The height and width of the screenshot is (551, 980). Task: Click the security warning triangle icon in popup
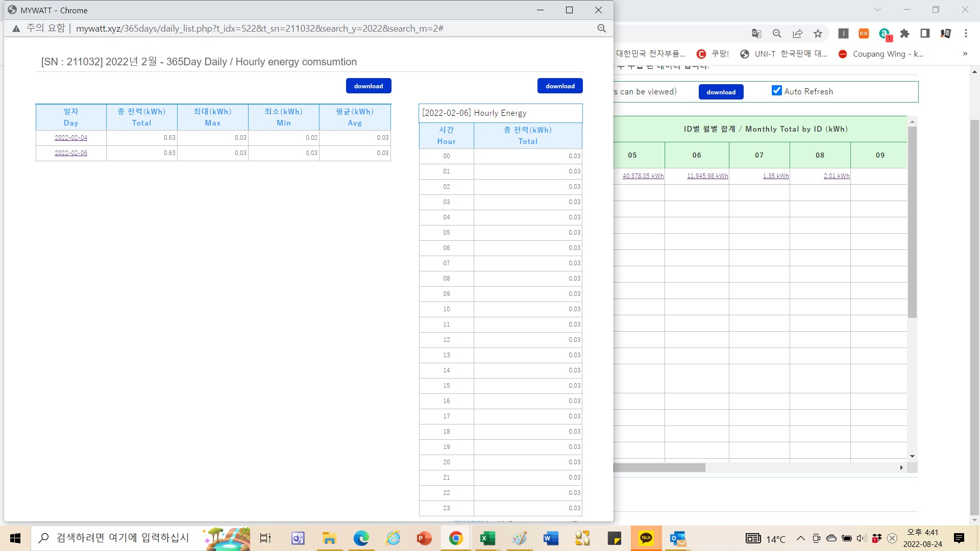[16, 29]
